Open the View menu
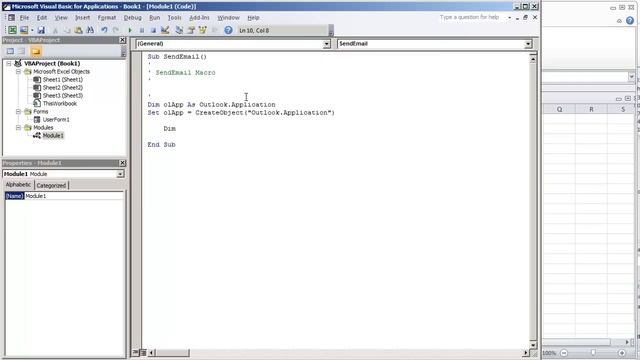 coord(61,18)
